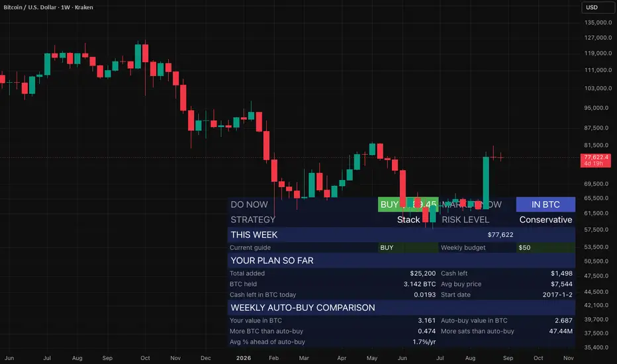Click the More BTC than auto-buy label

[266, 332]
